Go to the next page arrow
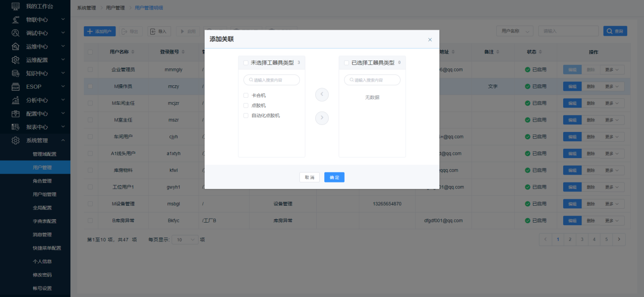The image size is (644, 297). 619,239
